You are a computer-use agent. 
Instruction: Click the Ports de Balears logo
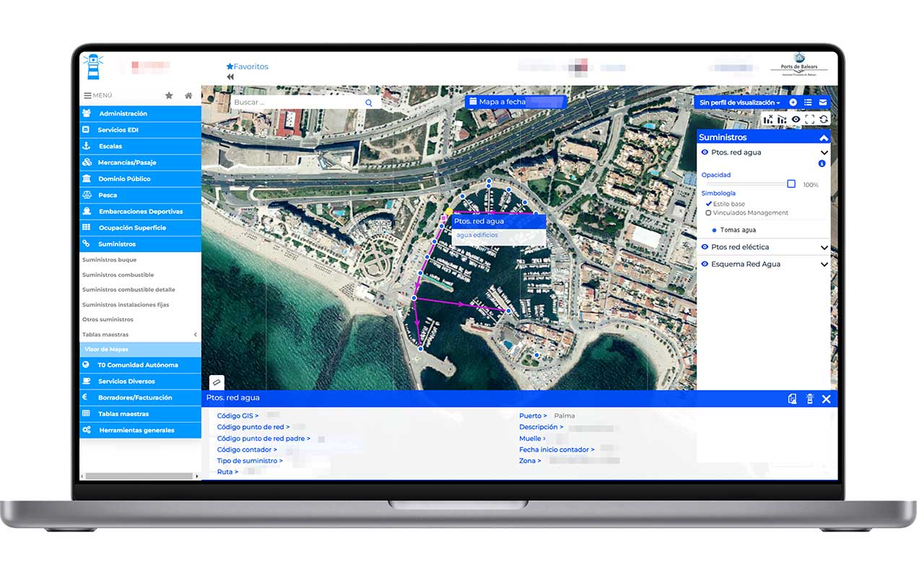(x=798, y=64)
